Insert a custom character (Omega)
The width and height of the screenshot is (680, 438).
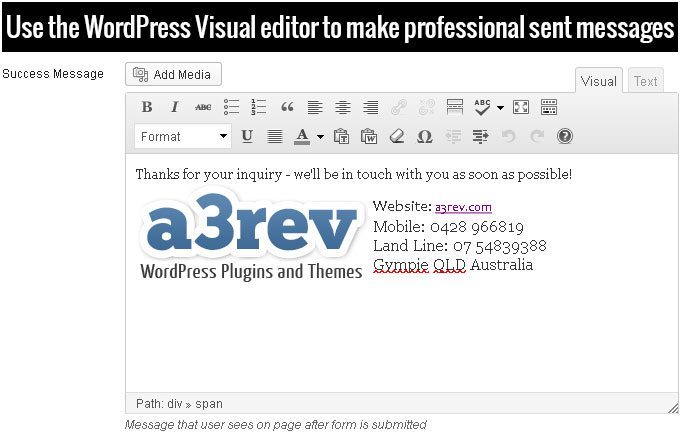click(x=425, y=136)
